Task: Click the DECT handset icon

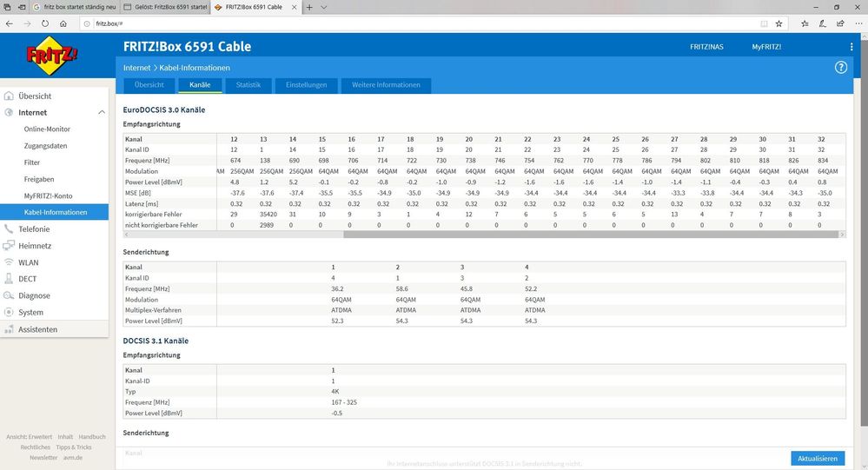Action: [x=9, y=279]
